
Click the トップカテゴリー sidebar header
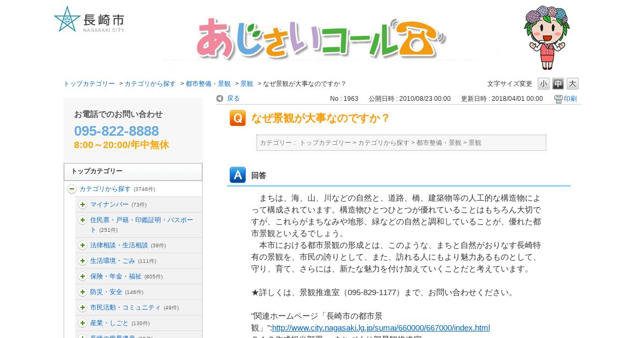(x=133, y=172)
